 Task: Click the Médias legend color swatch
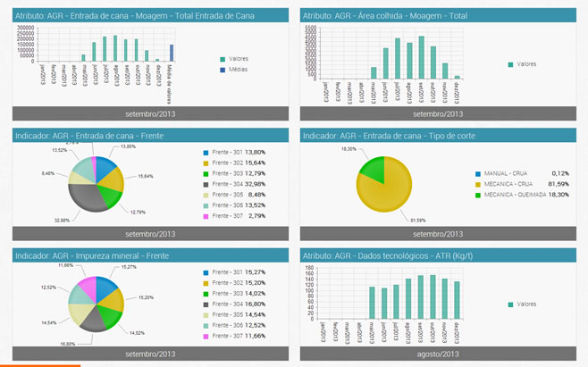coord(223,70)
